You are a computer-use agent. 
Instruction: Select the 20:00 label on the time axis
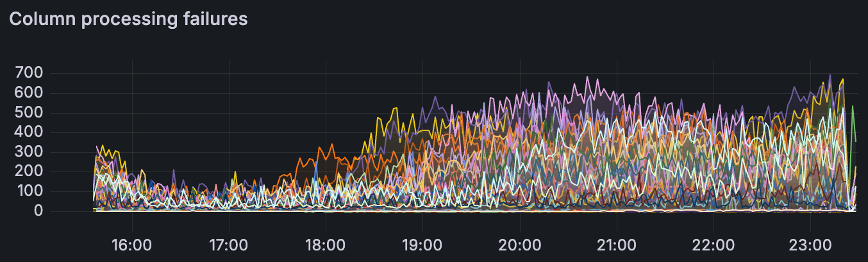pyautogui.click(x=519, y=245)
